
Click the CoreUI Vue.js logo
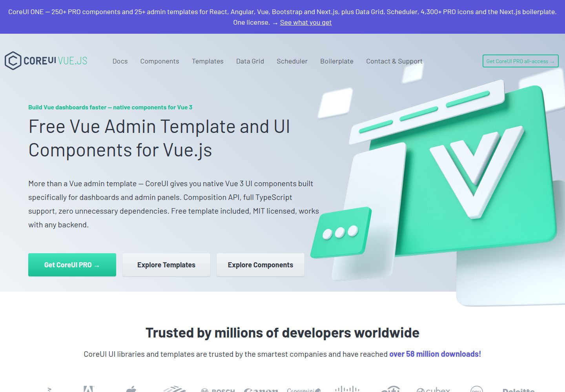(46, 61)
